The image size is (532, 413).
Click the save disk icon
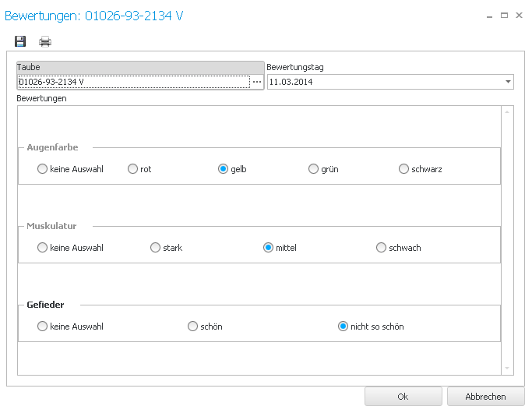click(x=20, y=41)
